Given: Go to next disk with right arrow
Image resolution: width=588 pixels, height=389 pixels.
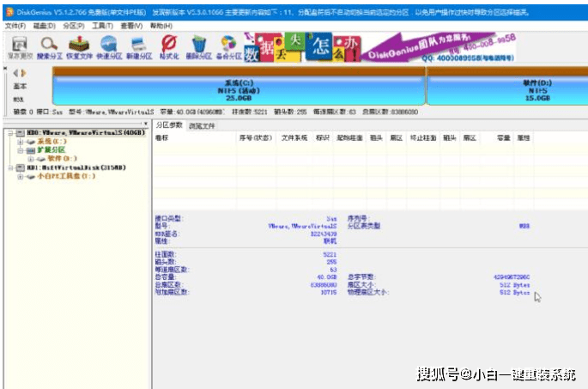Looking at the screenshot, I should (x=24, y=73).
